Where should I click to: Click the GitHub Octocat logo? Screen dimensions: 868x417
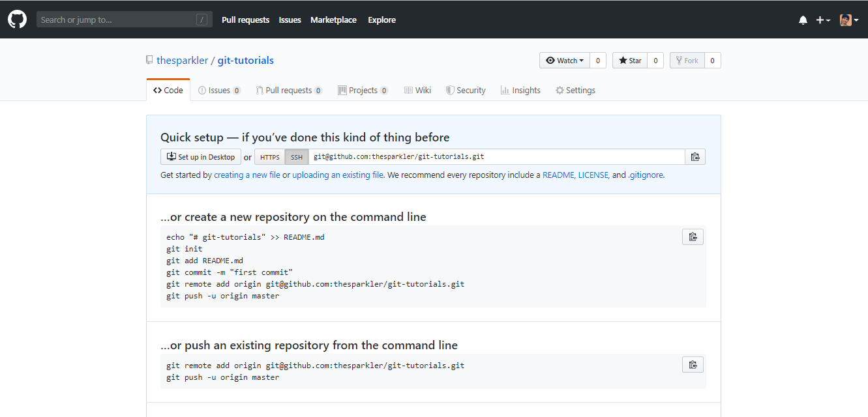17,20
